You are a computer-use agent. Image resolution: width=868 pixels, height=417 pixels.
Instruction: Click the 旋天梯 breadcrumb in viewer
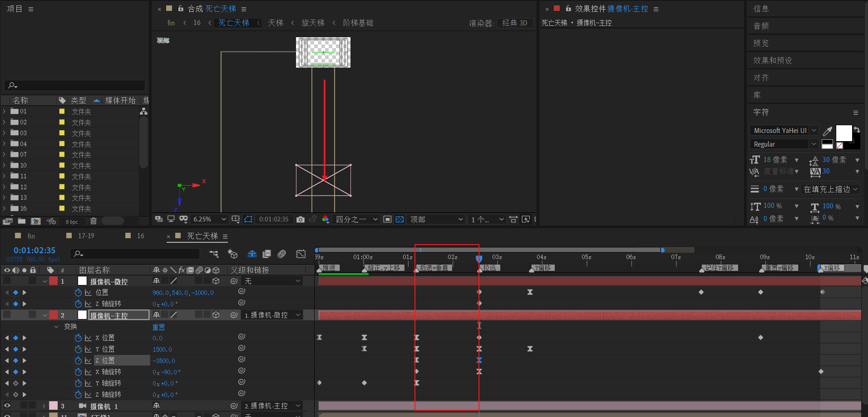(313, 23)
